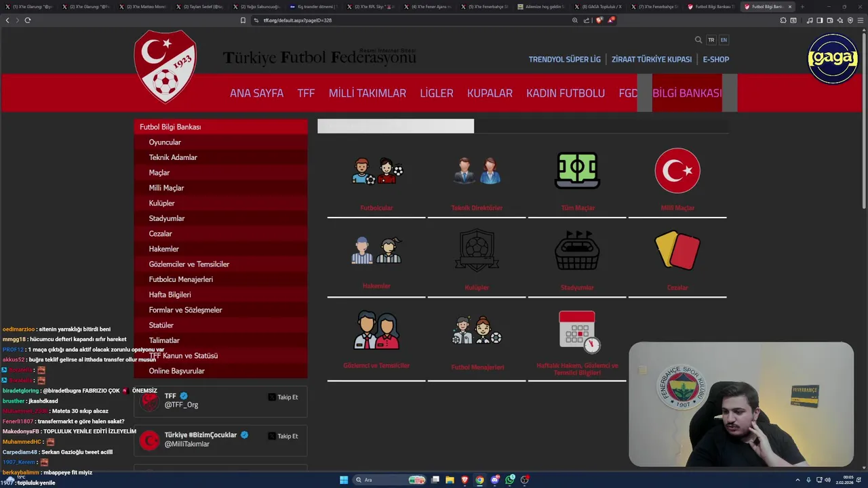Open Futbolcu Menajerleri in sidebar
This screenshot has height=488, width=868.
220,279
